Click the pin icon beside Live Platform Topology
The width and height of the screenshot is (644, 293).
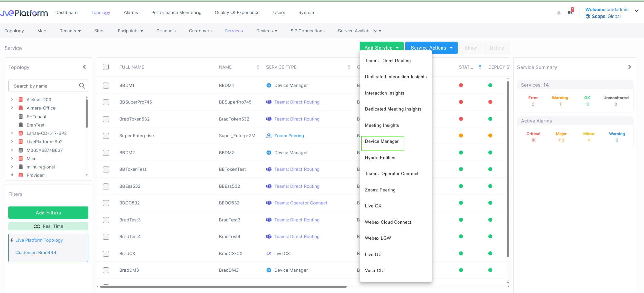[x=12, y=240]
